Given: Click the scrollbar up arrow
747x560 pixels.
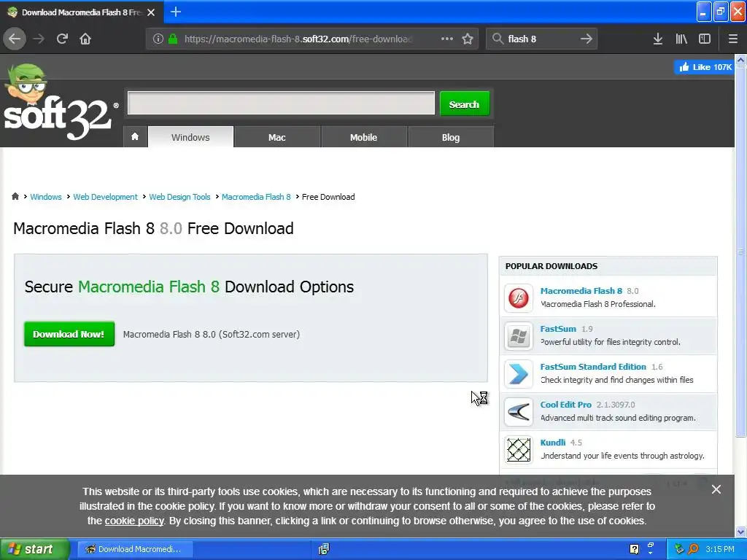Looking at the screenshot, I should [x=740, y=60].
